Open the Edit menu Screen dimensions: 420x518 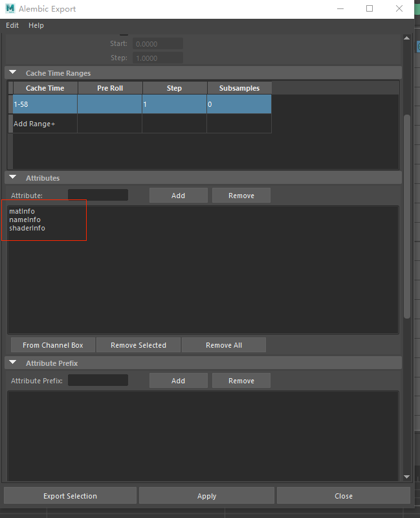coord(12,25)
